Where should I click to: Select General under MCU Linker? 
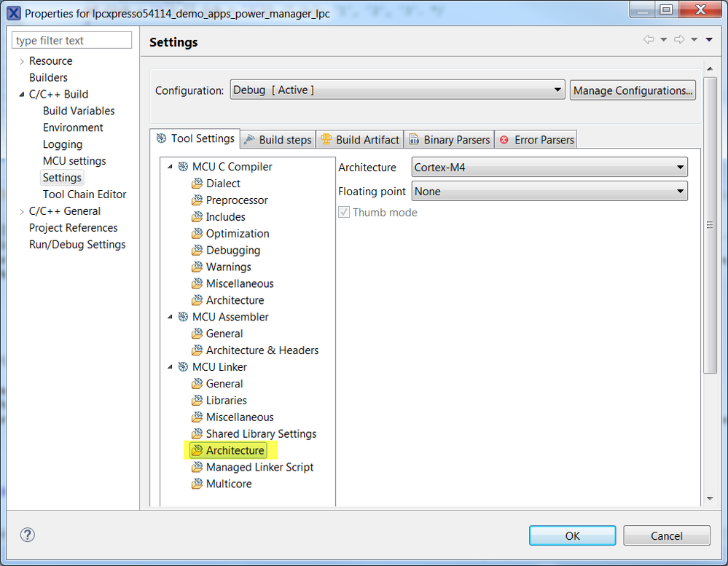pos(224,384)
